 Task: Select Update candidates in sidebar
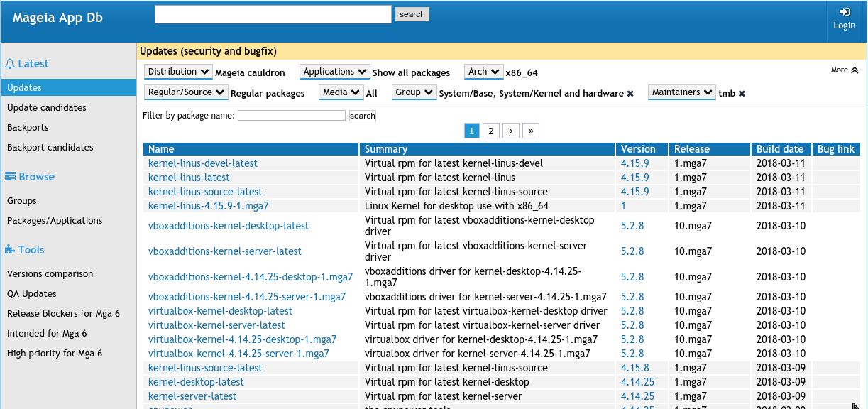tap(47, 108)
